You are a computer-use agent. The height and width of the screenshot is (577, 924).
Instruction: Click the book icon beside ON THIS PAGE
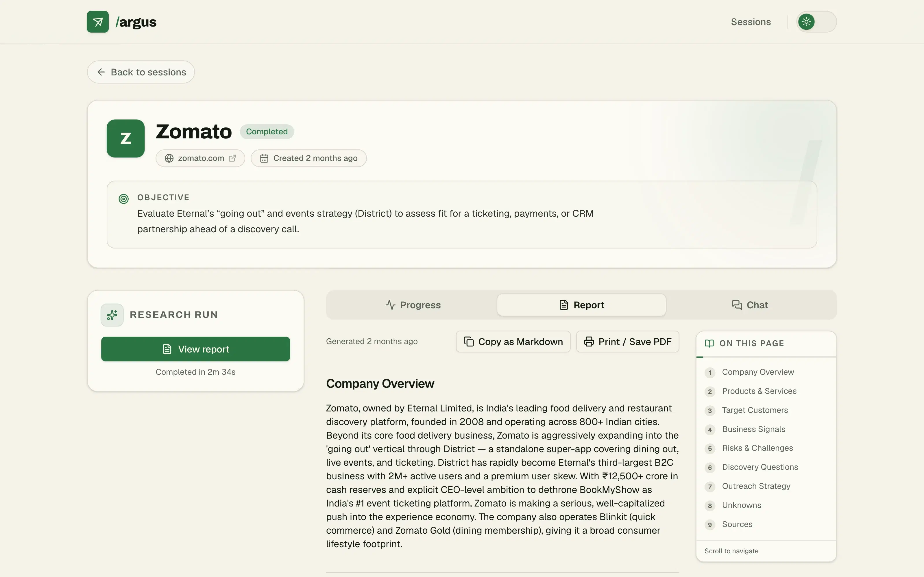(709, 344)
